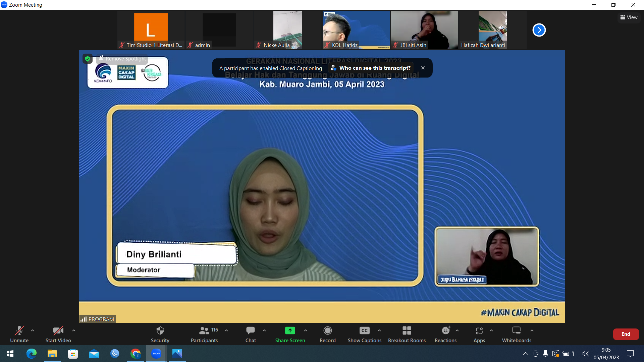Screen dimensions: 644x362
Task: Expand the Chat options arrow
Action: click(264, 330)
